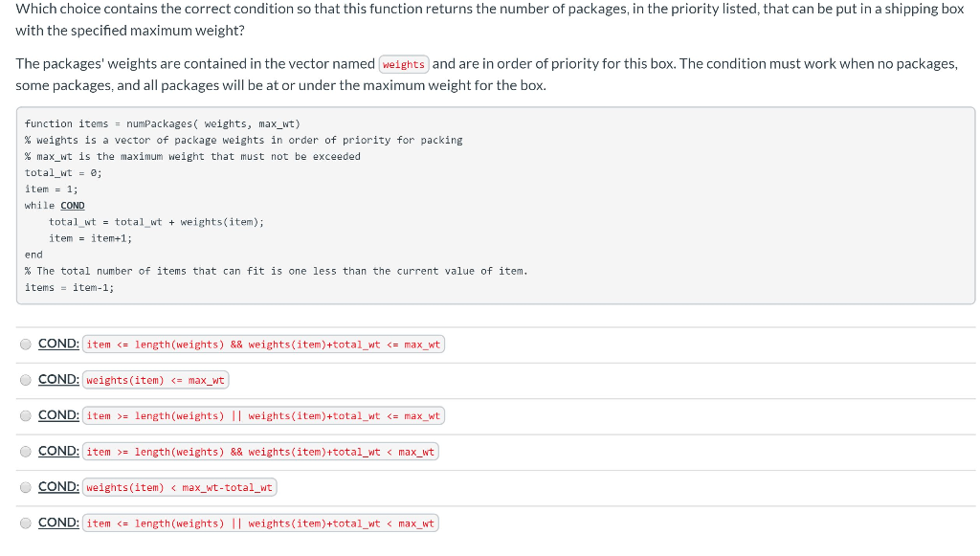Click the weights(item) <= max_wt code box
980x556 pixels.
coord(155,379)
